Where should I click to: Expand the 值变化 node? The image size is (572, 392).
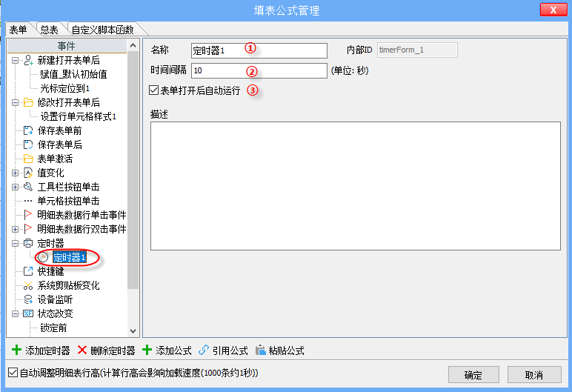15,173
